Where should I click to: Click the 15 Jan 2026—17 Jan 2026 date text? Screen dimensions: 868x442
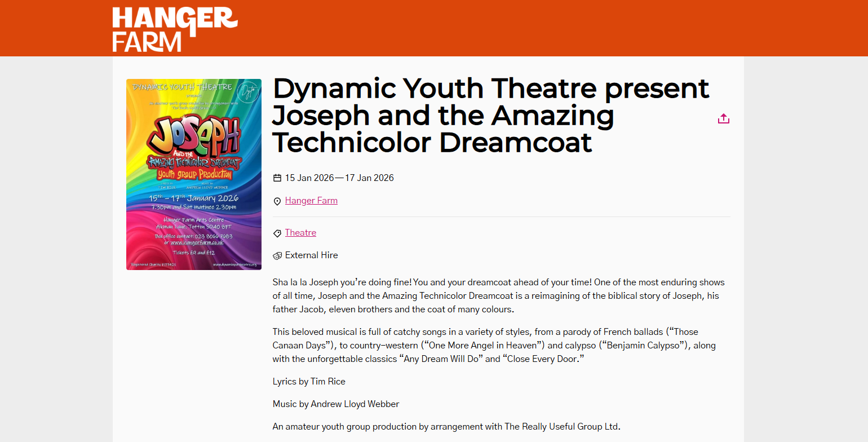point(339,178)
